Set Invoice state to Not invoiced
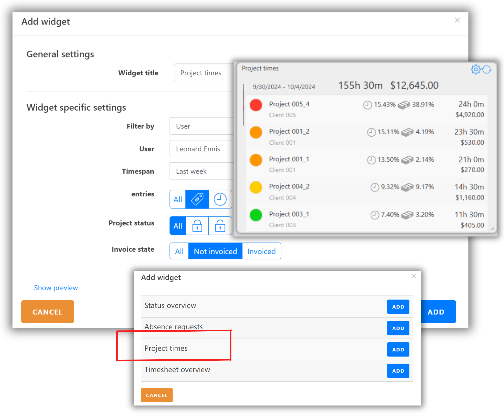The height and width of the screenshot is (420, 504). [215, 251]
